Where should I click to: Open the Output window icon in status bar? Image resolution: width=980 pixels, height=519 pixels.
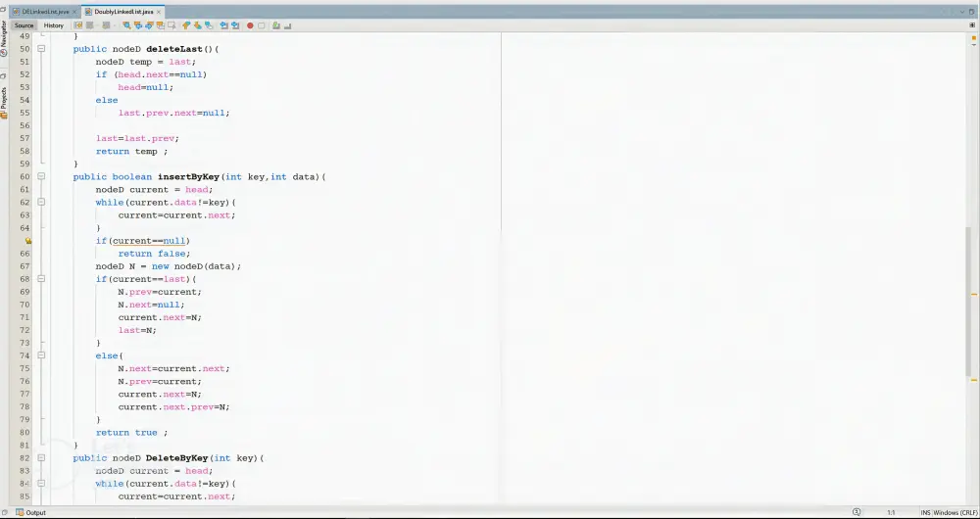click(x=20, y=512)
